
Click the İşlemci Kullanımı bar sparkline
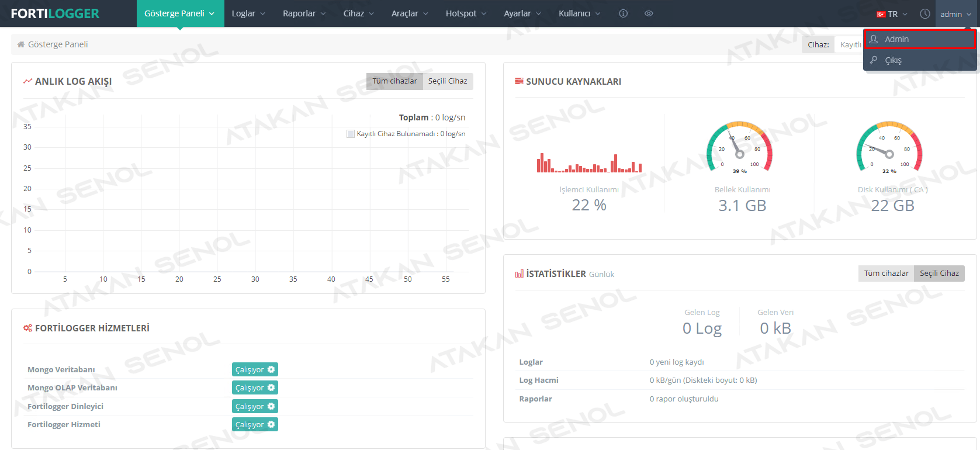[589, 162]
